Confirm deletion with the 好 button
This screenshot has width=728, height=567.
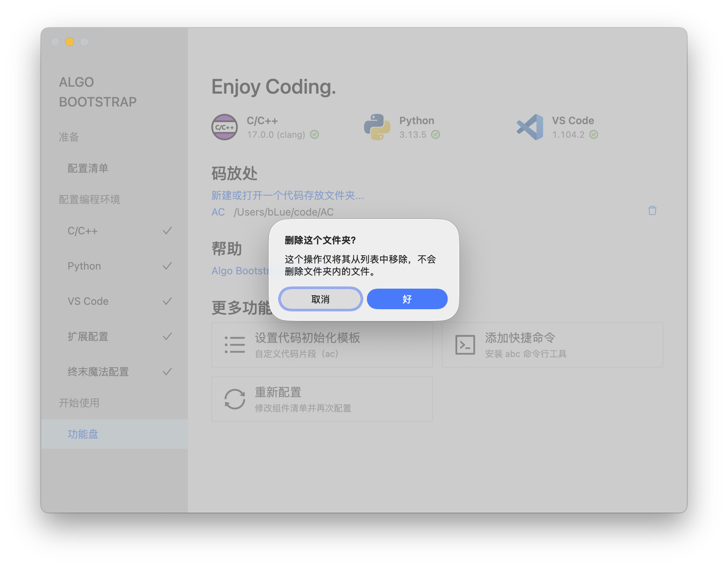click(x=407, y=299)
